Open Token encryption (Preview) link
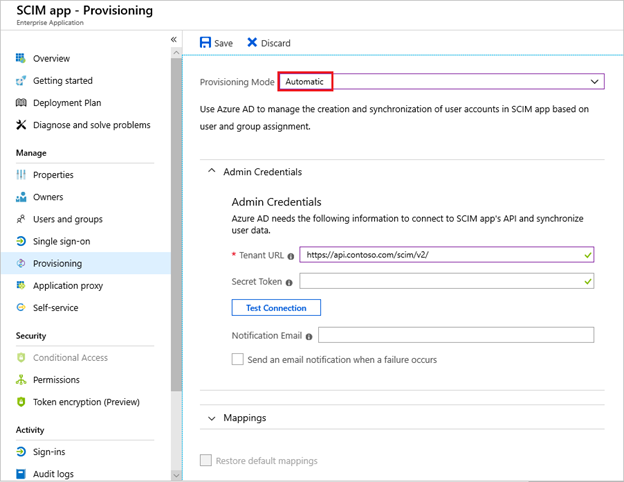The width and height of the screenshot is (624, 482). pos(86,402)
